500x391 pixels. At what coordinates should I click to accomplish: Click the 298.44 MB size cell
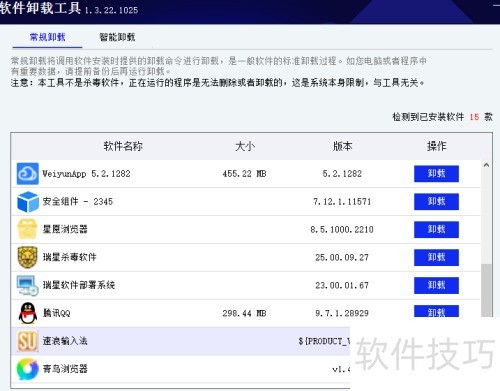244,313
